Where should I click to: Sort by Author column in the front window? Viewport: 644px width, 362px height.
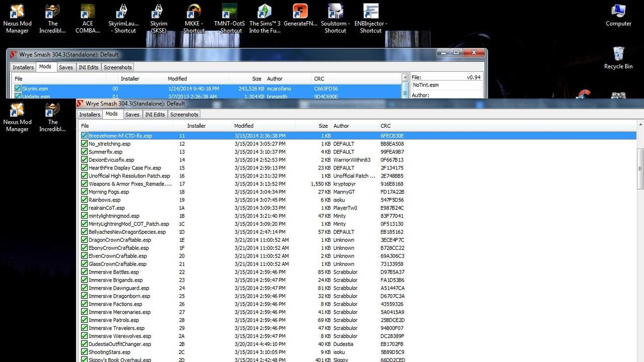pyautogui.click(x=354, y=126)
